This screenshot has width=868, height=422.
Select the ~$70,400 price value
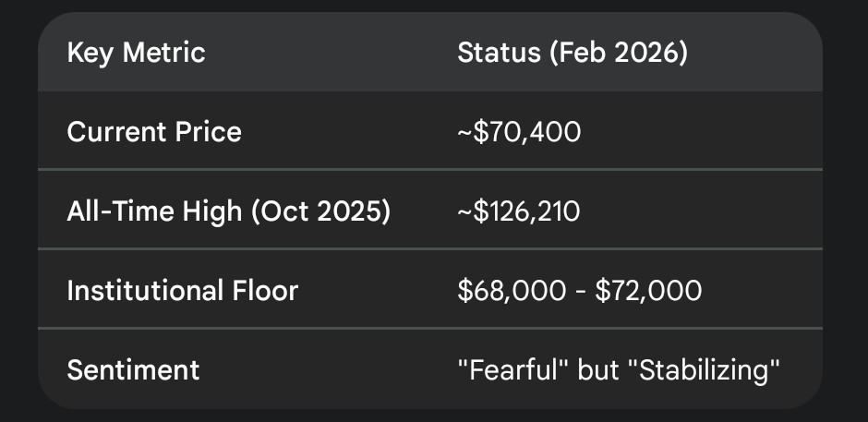click(519, 132)
